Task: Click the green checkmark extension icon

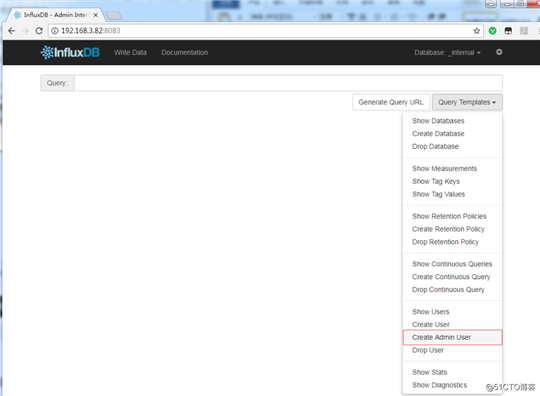Action: point(492,31)
